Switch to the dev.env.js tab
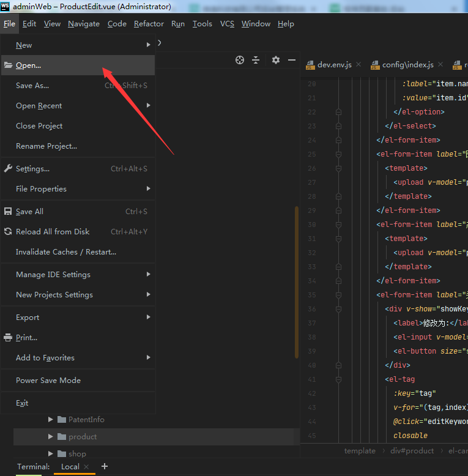This screenshot has height=476, width=468. point(334,65)
